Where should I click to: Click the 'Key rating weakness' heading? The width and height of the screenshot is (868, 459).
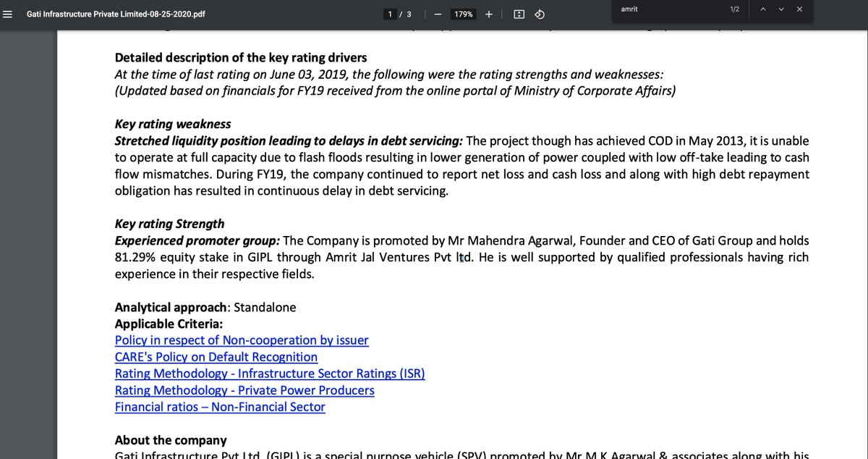173,124
